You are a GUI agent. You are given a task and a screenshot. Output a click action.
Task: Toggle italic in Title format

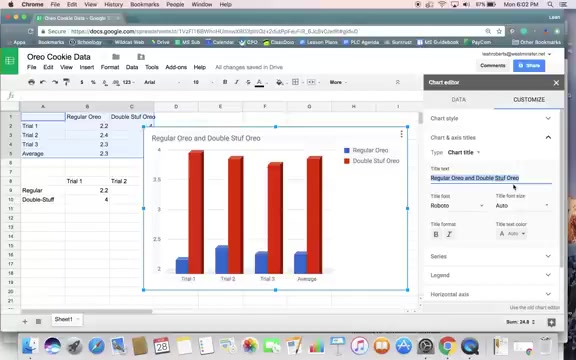coord(449,234)
